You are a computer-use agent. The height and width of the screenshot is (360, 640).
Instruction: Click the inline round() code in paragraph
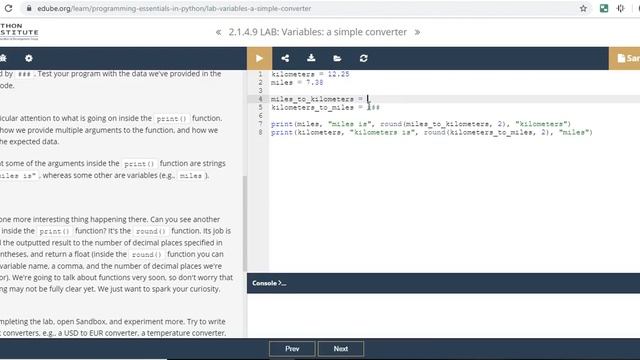pos(151,231)
